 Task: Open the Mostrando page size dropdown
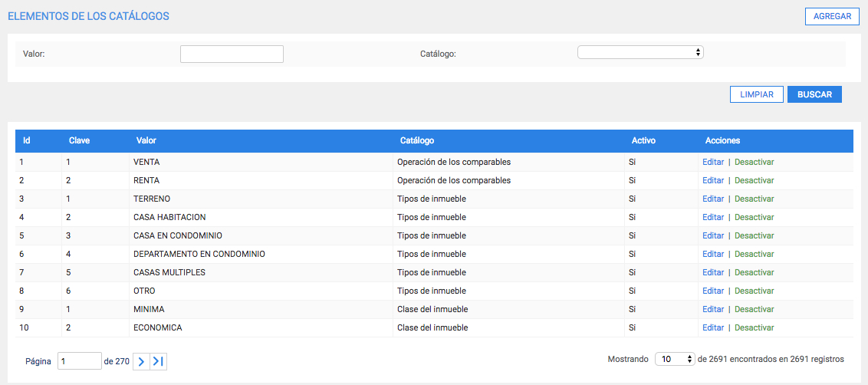click(675, 359)
